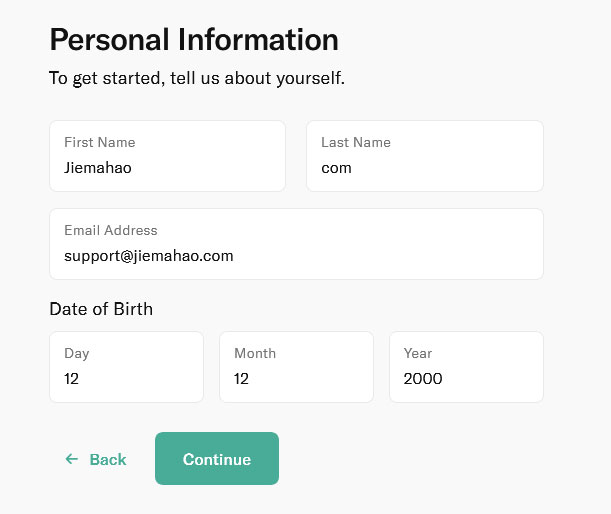
Task: Click the "Personal Information" heading
Action: [194, 40]
